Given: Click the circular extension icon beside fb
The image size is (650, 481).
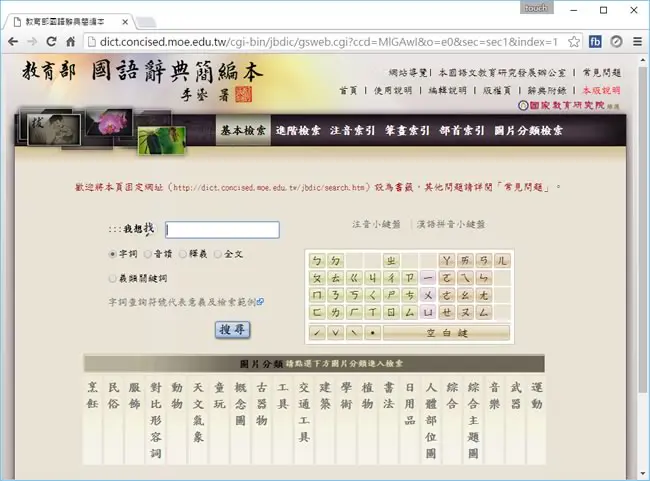Looking at the screenshot, I should coord(616,41).
